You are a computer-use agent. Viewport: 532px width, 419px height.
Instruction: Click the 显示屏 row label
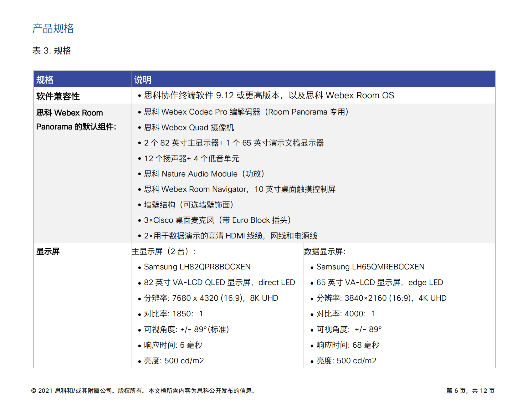click(x=48, y=251)
